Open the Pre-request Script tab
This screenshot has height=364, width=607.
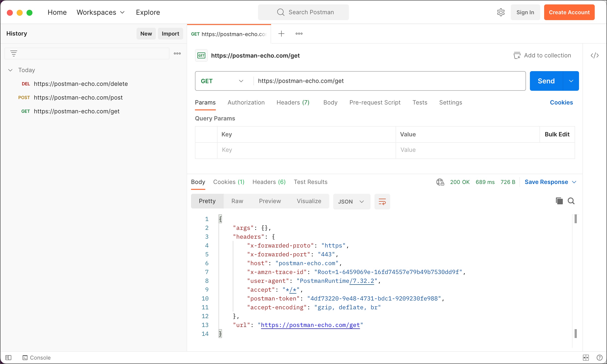click(375, 103)
